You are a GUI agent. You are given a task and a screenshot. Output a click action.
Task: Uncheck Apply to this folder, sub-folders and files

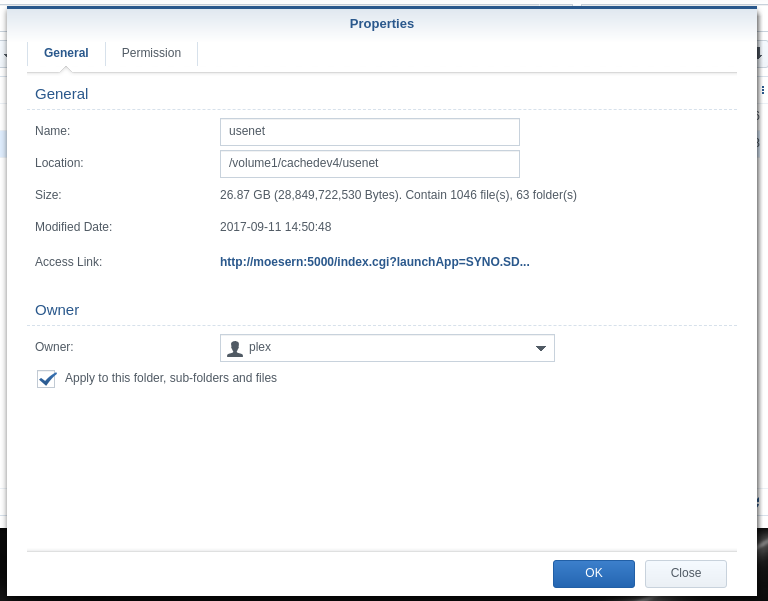(47, 379)
